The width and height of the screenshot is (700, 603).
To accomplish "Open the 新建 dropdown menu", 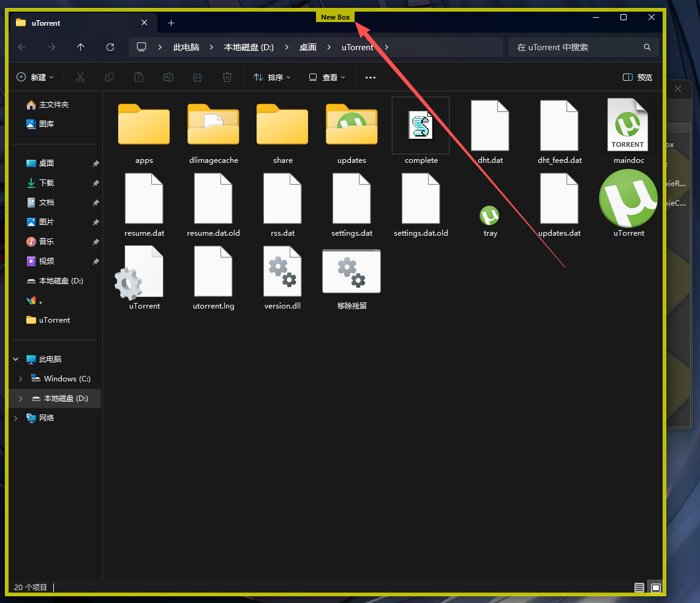I will click(x=36, y=77).
